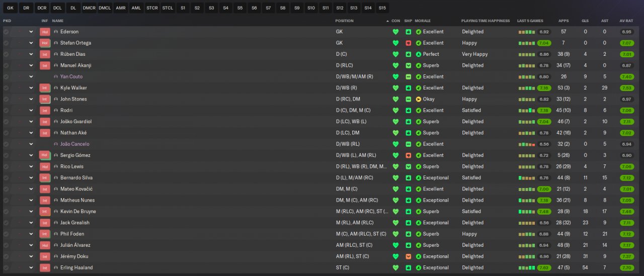Click Jérémy Doku's orange sharpness icon
Screen dimensions: 644x276
(x=409, y=256)
